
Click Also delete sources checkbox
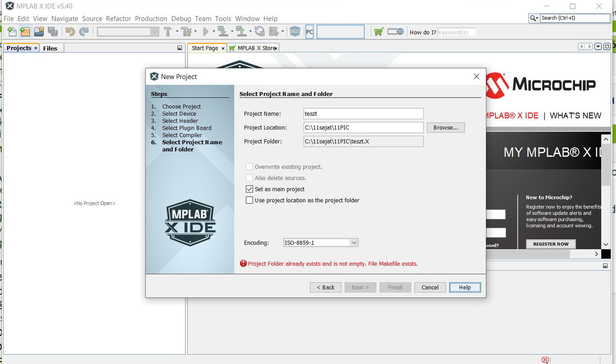point(249,178)
